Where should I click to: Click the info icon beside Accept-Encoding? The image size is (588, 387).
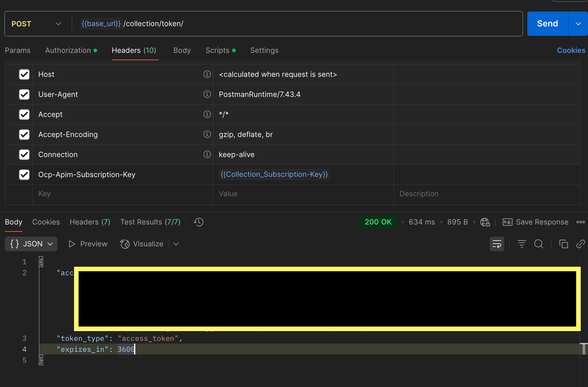tap(207, 134)
